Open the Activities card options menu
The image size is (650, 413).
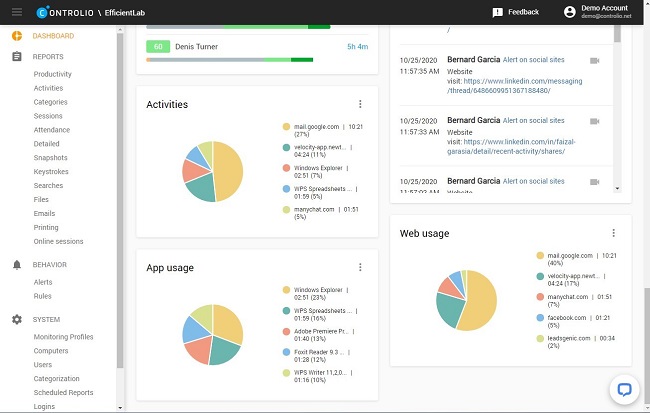tap(360, 104)
